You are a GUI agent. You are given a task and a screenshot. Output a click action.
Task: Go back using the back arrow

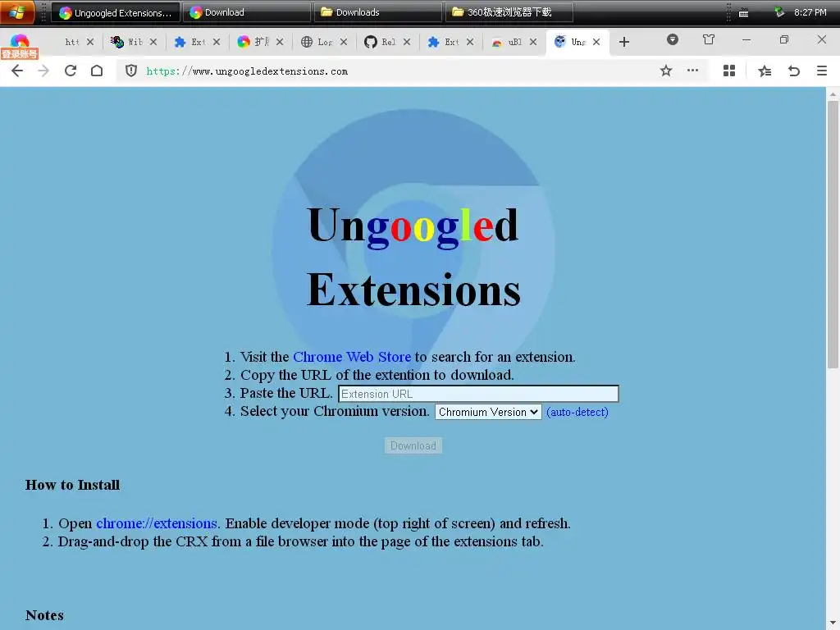coord(17,71)
